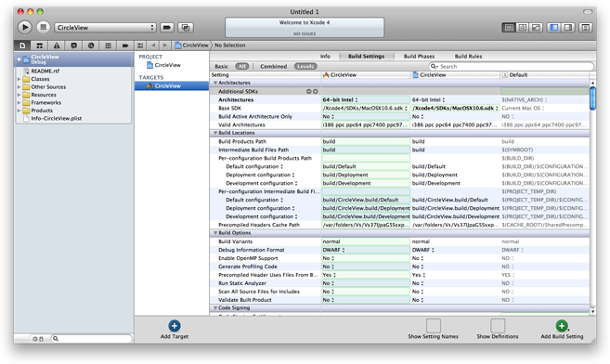
Task: Select CircleView under TARGETS
Action: click(172, 86)
